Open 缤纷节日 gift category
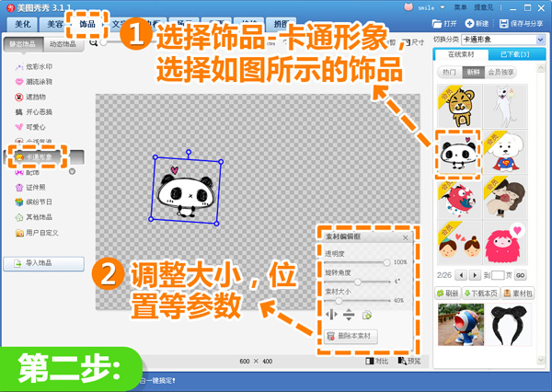 tap(33, 202)
